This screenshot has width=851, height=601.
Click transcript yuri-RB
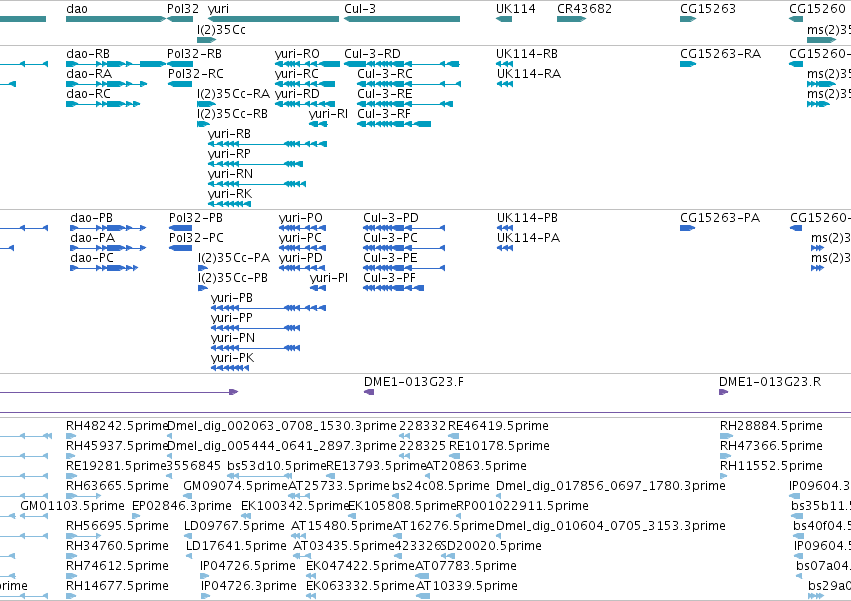pyautogui.click(x=229, y=134)
